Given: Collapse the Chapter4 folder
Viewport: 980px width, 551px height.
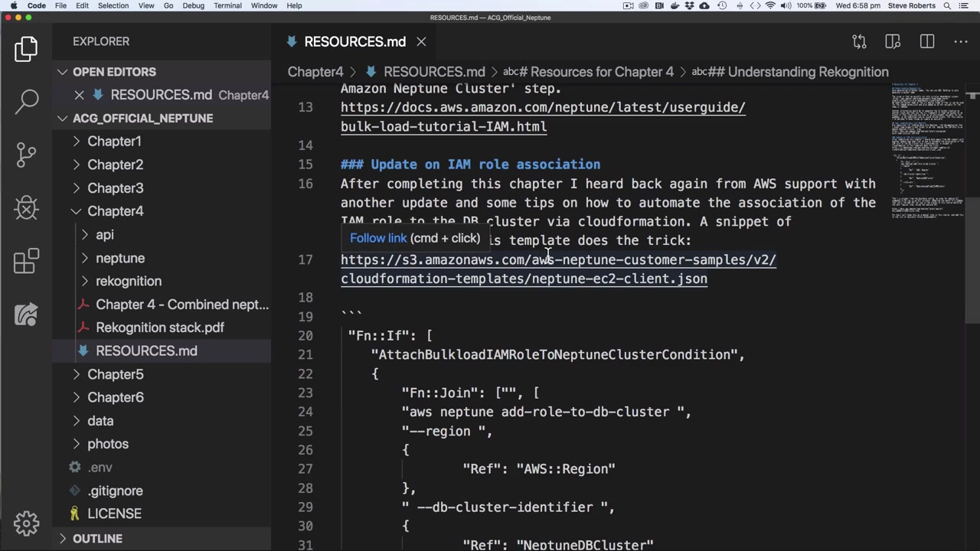Looking at the screenshot, I should pyautogui.click(x=115, y=211).
